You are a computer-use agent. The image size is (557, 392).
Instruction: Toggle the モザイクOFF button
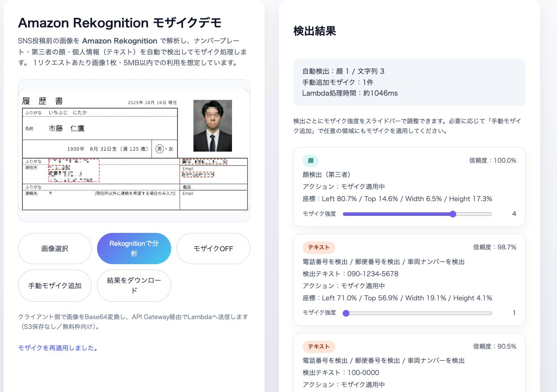point(213,249)
